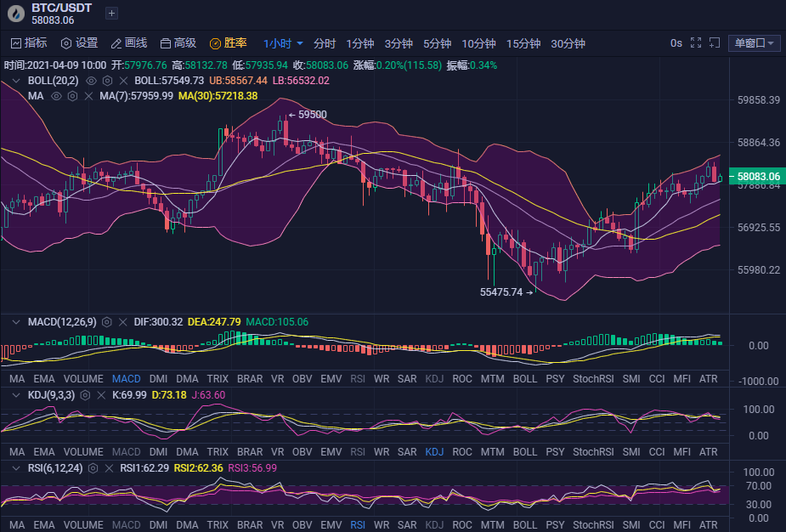Viewport: 786px width, 532px height.
Task: Switch to the 5分钟 timeframe
Action: pyautogui.click(x=437, y=43)
